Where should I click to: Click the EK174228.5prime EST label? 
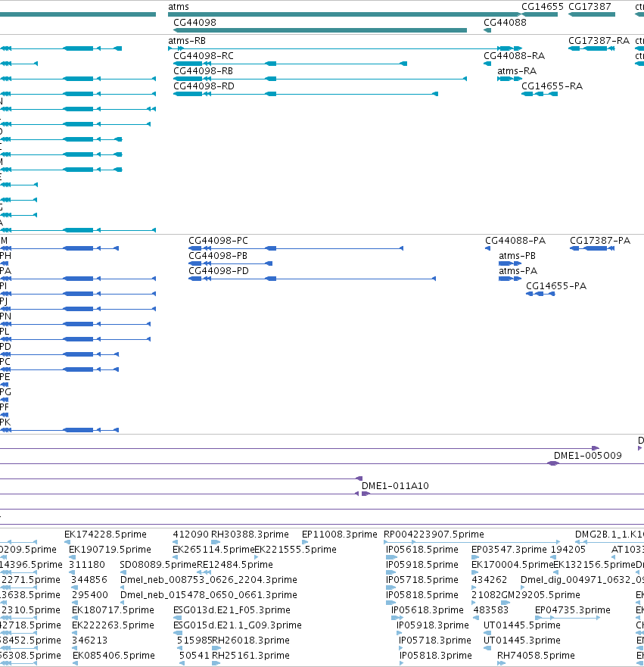105,535
